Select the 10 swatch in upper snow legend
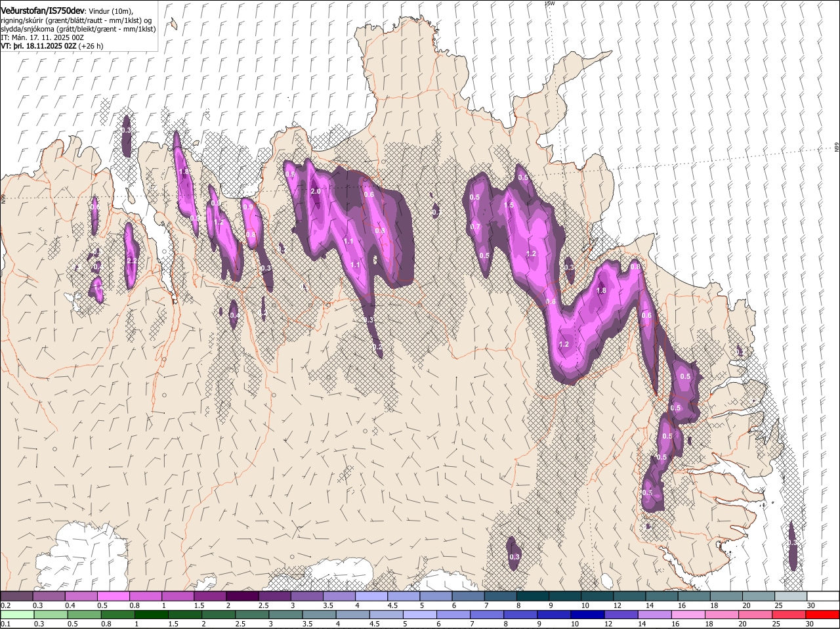840x629 pixels. [x=597, y=596]
